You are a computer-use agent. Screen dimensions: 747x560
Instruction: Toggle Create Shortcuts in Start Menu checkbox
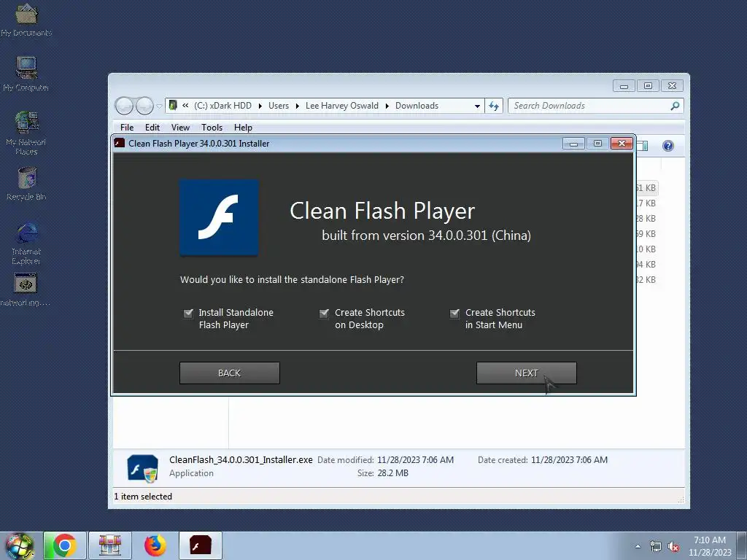click(454, 313)
